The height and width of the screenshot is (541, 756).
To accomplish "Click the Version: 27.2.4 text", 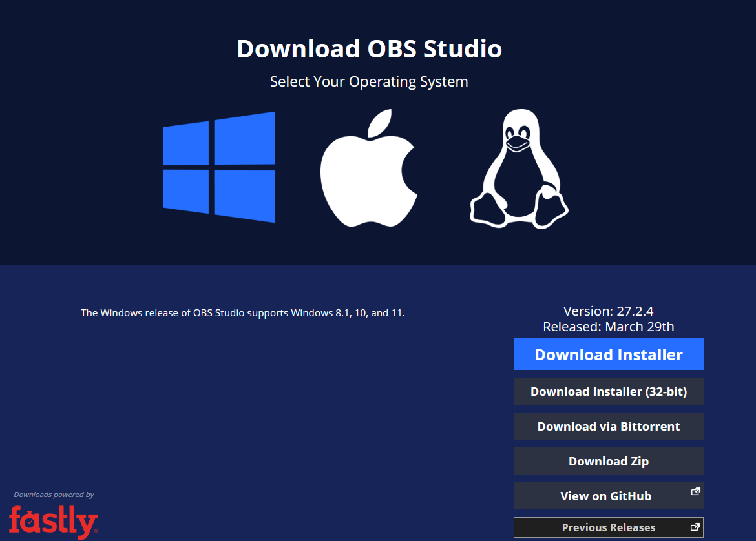I will (x=609, y=311).
